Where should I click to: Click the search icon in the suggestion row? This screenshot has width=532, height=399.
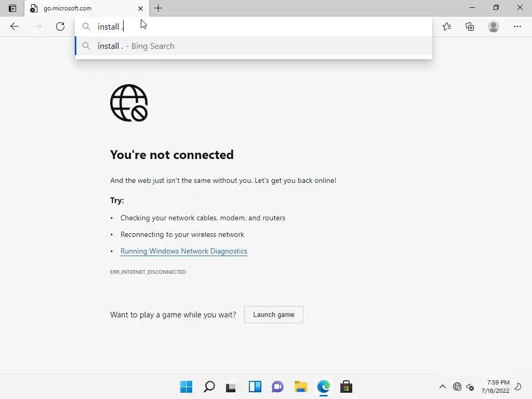click(86, 46)
